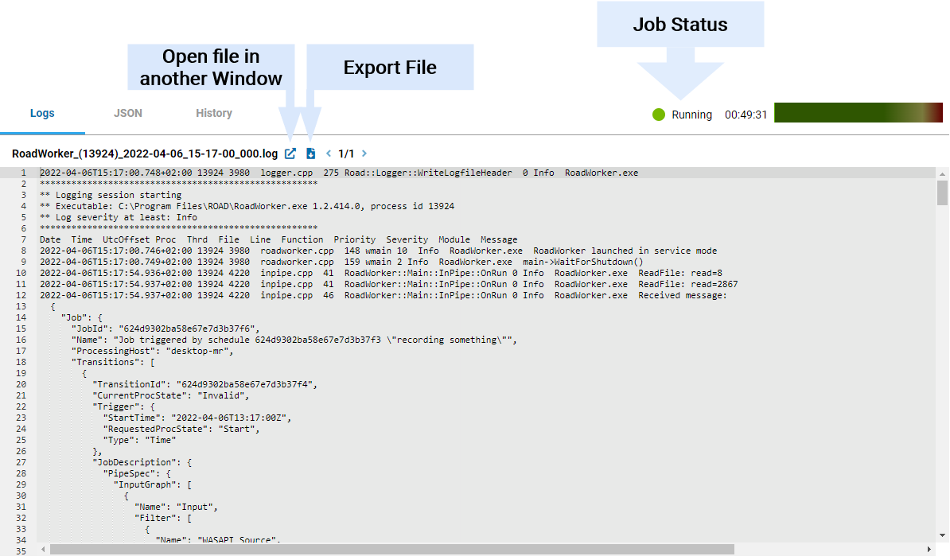Image resolution: width=950 pixels, height=560 pixels.
Task: Click the 1/1 page indicator
Action: coord(346,154)
